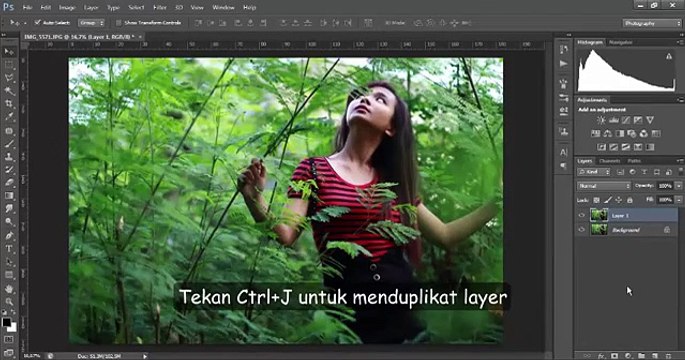685x360 pixels.
Task: Switch to the Navigator tab
Action: click(620, 42)
